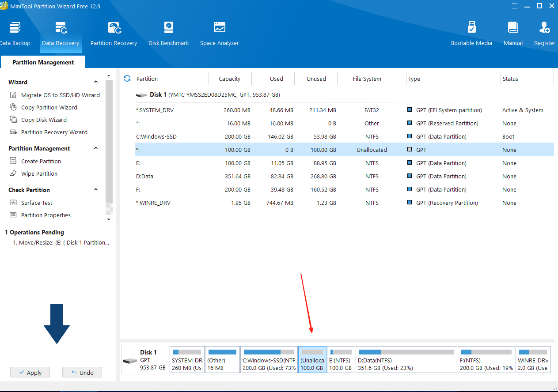Select the pending Move/Resize operation entry
Image resolution: width=558 pixels, height=392 pixels.
(x=61, y=242)
